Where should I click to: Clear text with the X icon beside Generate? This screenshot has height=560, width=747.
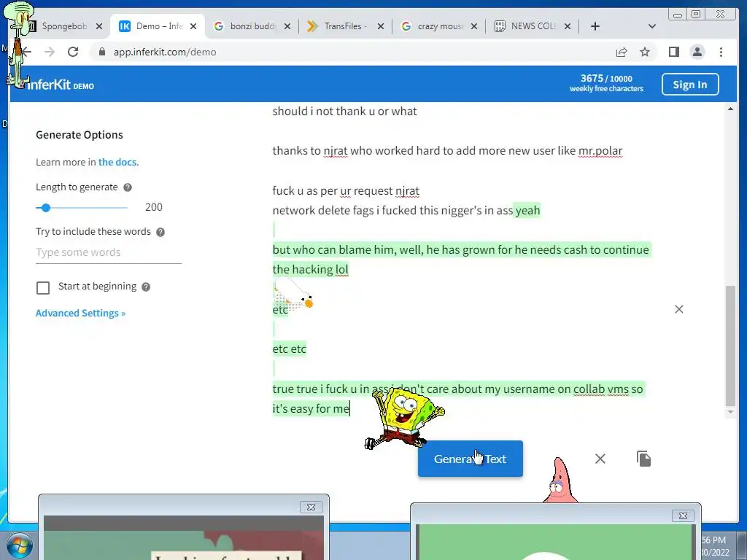click(600, 459)
